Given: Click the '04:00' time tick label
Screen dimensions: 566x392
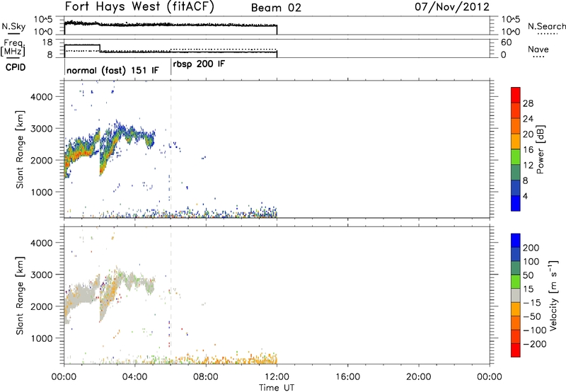Looking at the screenshot, I should tap(135, 377).
